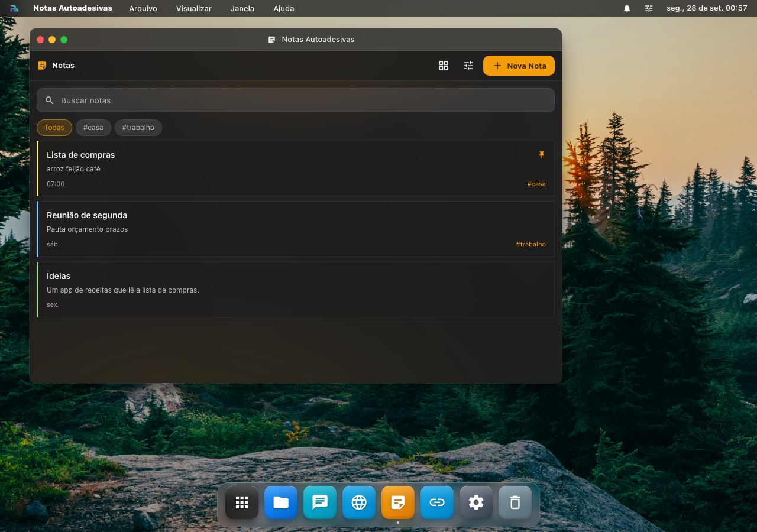Viewport: 757px width, 532px height.
Task: Open Notas Autoadesivas app menu
Action: tap(73, 8)
